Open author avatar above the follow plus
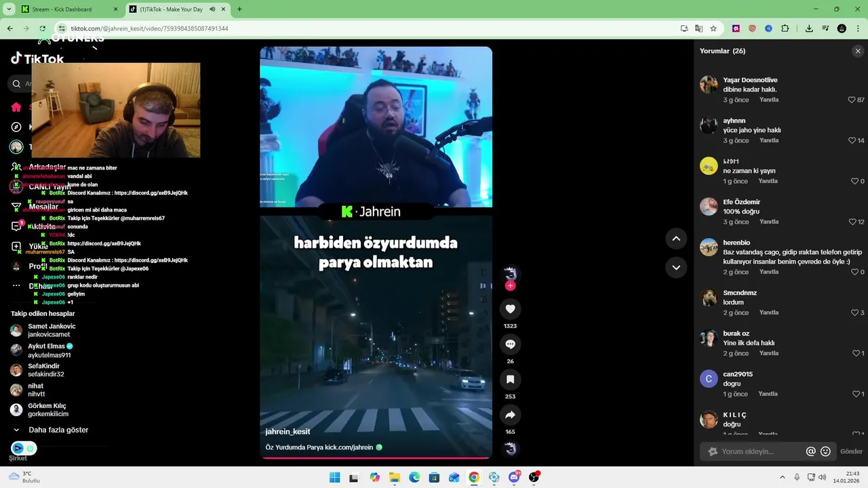 510,274
